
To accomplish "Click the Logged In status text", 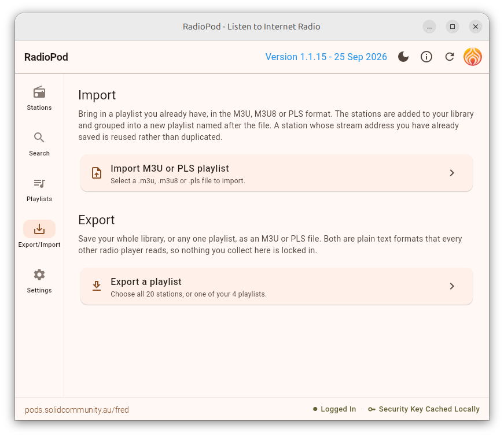I will point(338,409).
